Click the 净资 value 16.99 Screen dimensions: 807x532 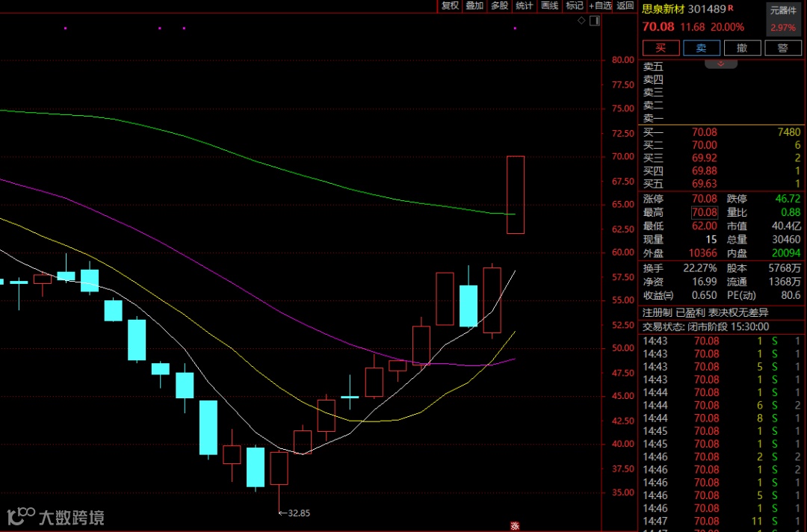(705, 282)
